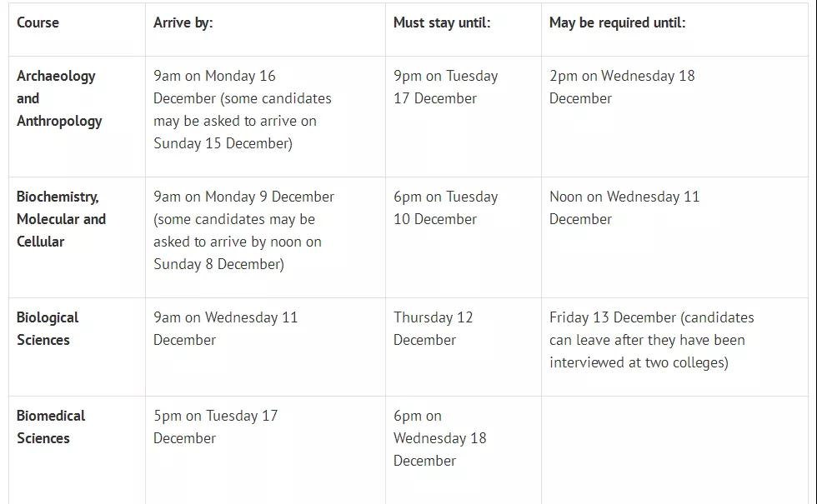This screenshot has width=817, height=504.
Task: Click the "9am on Wednesday 11 December" cell
Action: (225, 329)
